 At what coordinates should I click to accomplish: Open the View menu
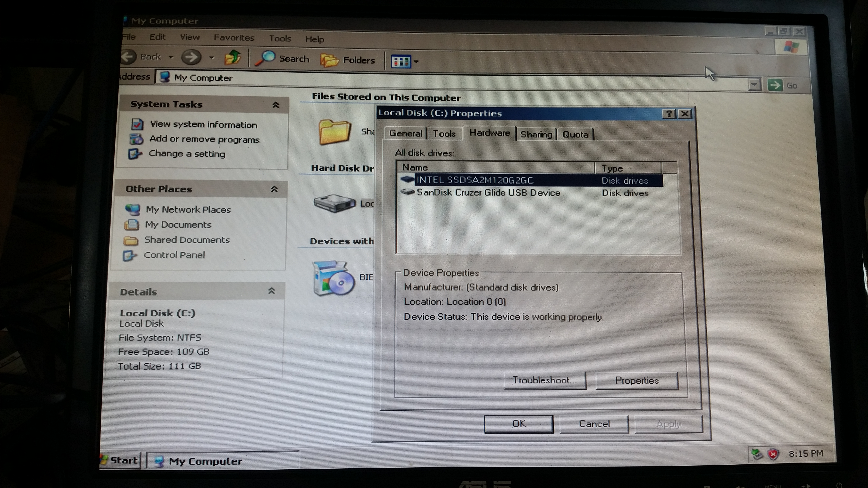point(190,37)
